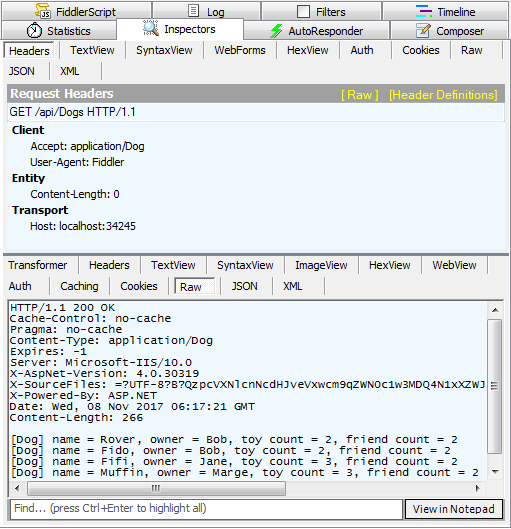
Task: Click the FiddlerScript JS scroll icon
Action: (43, 11)
